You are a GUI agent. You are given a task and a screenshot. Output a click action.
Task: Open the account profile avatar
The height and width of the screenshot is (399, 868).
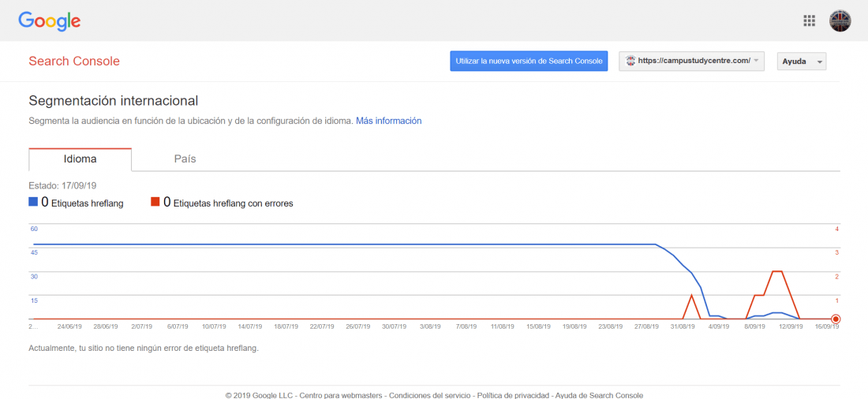[840, 21]
